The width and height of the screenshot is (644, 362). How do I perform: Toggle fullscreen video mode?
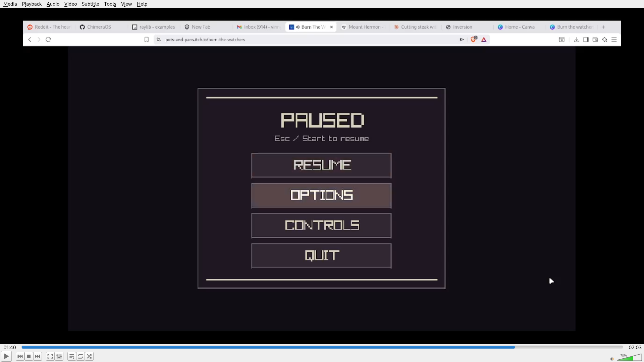50,356
